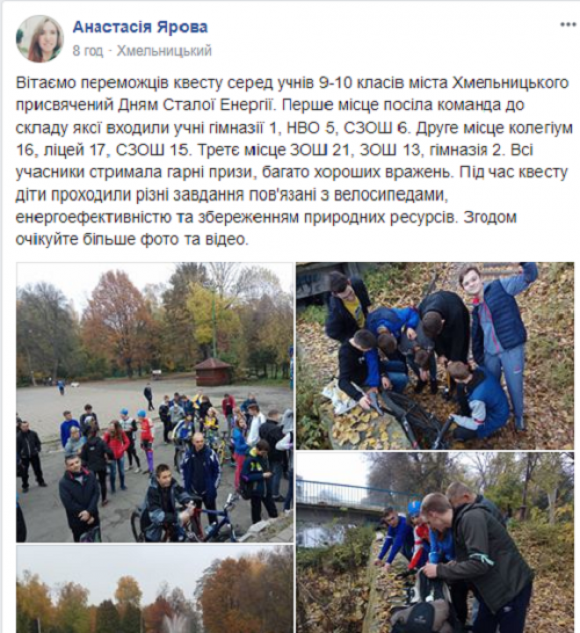Open photo of boys crouching in leaves
580x633 pixels.
point(435,356)
